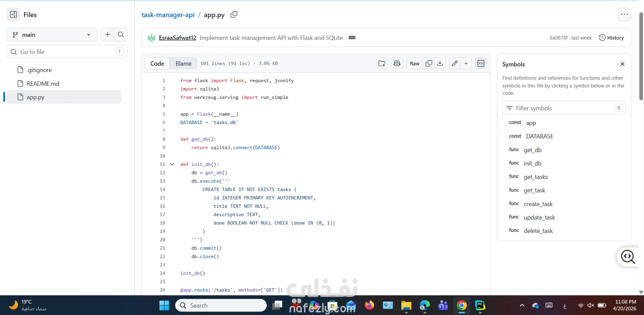Open the top-right three-dots menu
Screen dimensions: 644x315
click(624, 14)
